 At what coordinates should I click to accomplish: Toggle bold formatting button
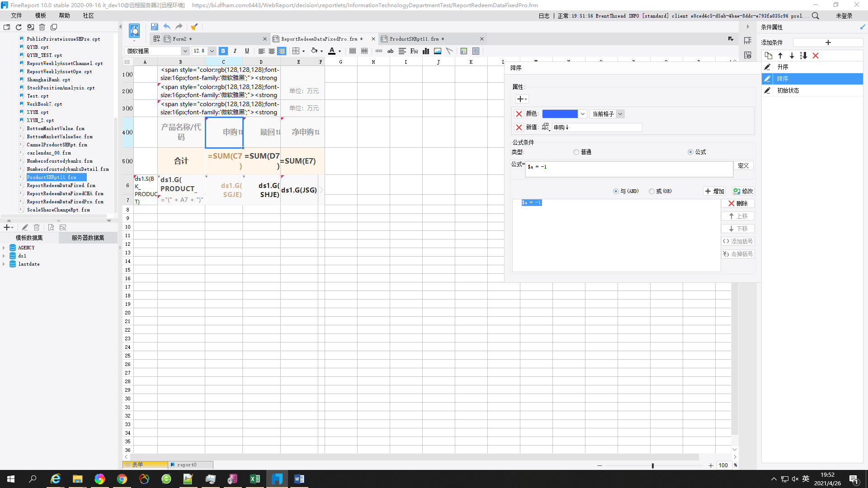click(223, 51)
